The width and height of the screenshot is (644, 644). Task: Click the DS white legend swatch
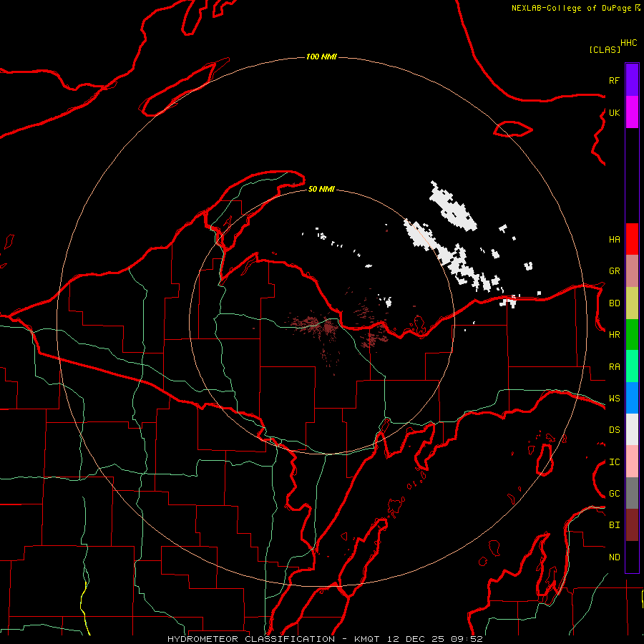point(632,429)
